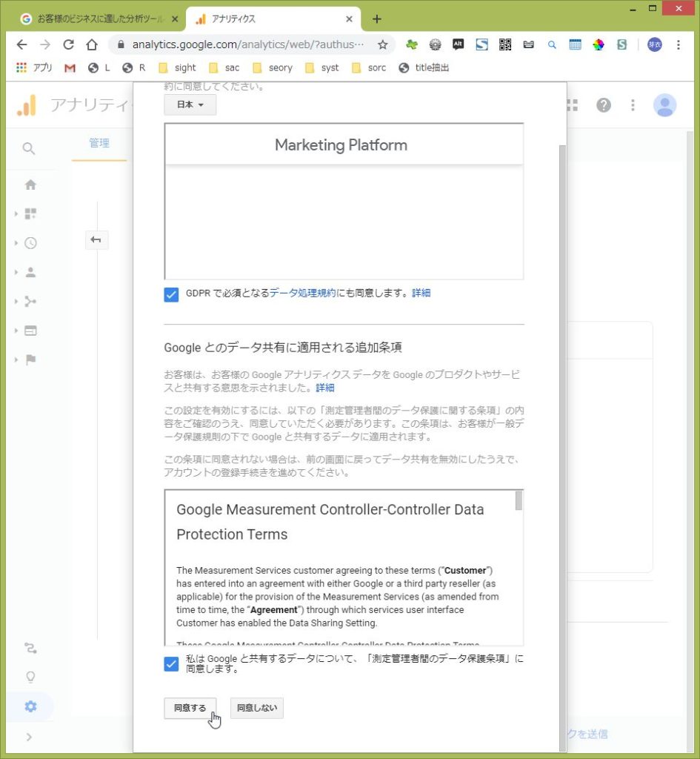Open Analytics search in the sidebar
The height and width of the screenshot is (759, 700).
coord(29,148)
